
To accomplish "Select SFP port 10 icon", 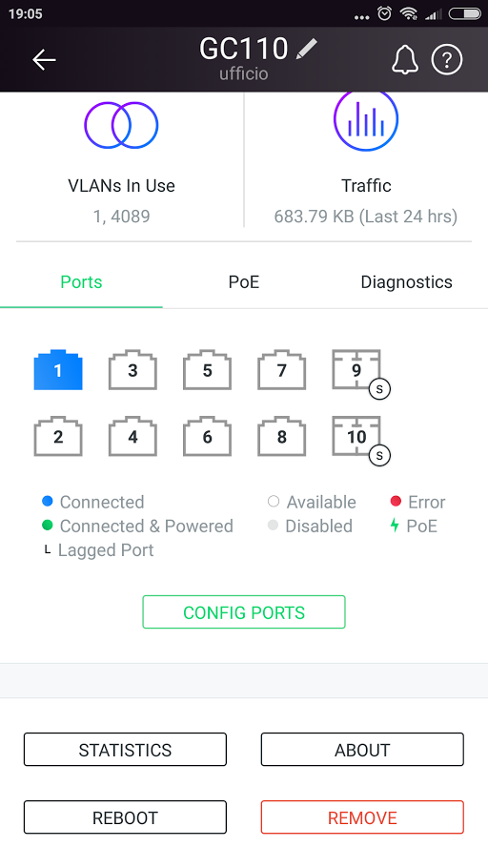I will (356, 436).
